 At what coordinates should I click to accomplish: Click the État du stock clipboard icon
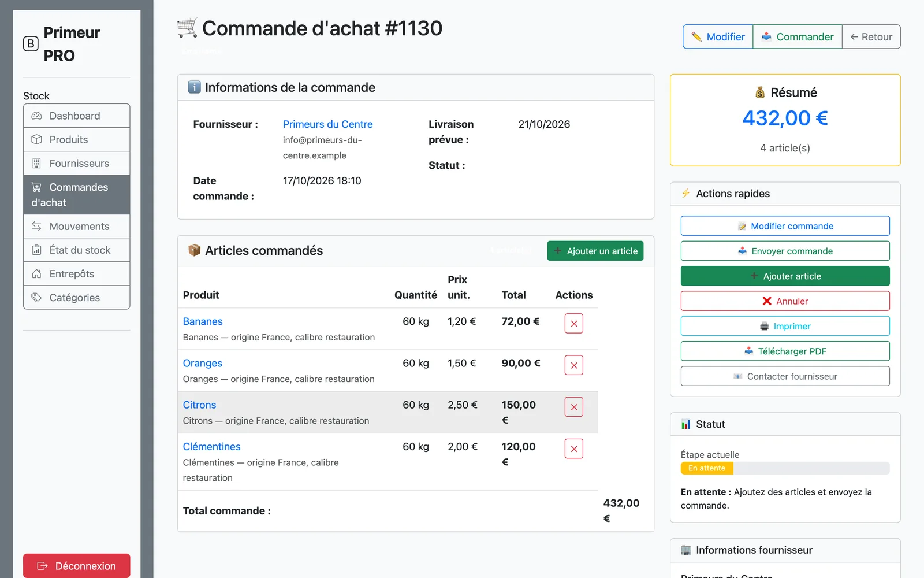tap(36, 250)
